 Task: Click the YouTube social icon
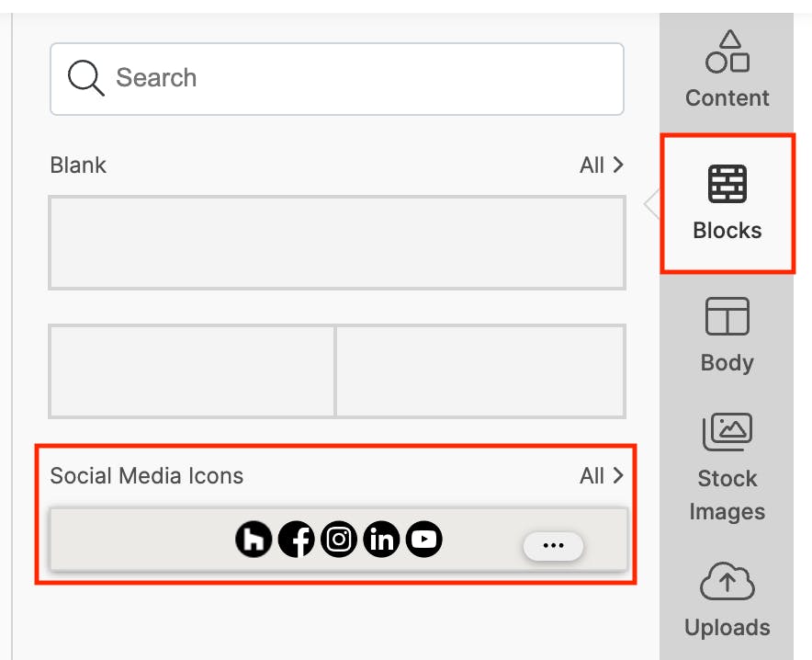click(423, 540)
